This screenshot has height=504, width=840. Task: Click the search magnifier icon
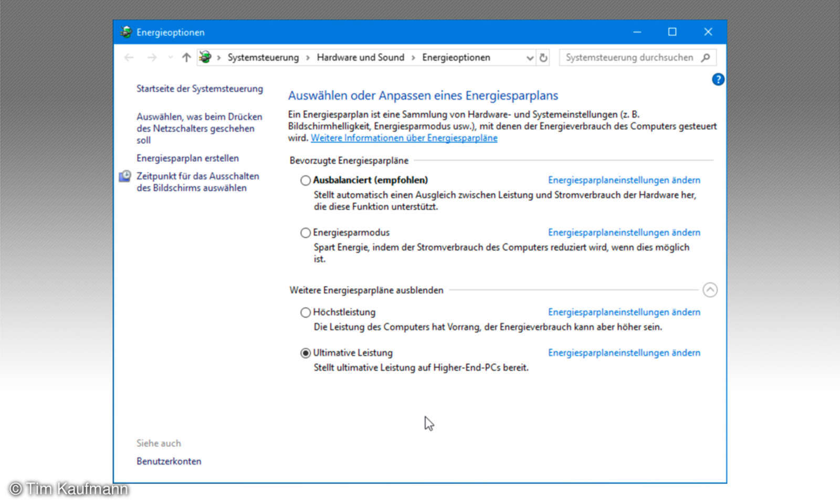coord(706,58)
